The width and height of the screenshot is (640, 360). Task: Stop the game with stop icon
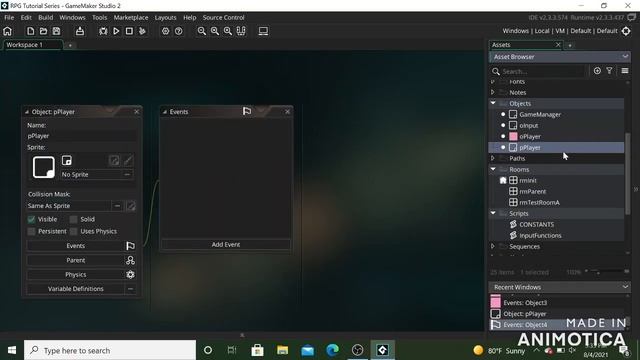click(129, 31)
